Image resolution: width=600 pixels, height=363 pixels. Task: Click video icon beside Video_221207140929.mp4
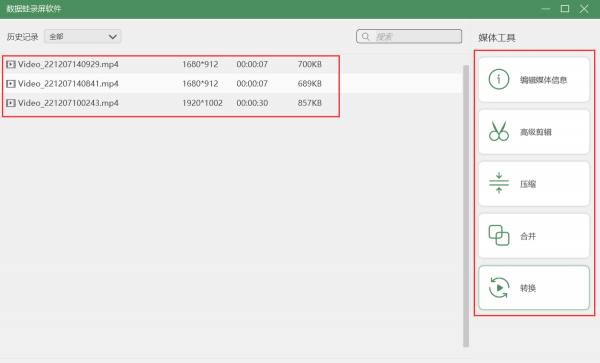click(x=11, y=64)
